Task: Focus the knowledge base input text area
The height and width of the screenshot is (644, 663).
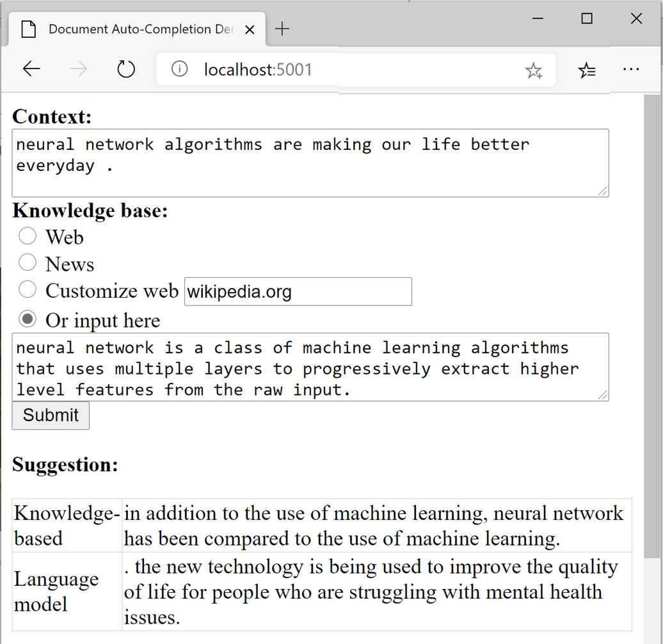Action: click(310, 367)
